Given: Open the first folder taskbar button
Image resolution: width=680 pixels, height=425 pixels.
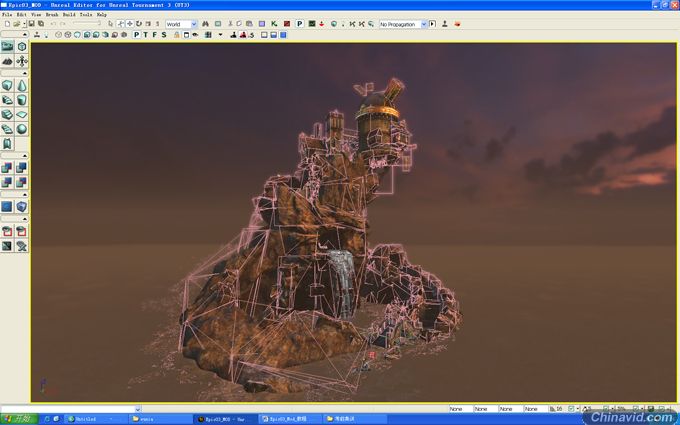Looking at the screenshot, I should (160, 419).
